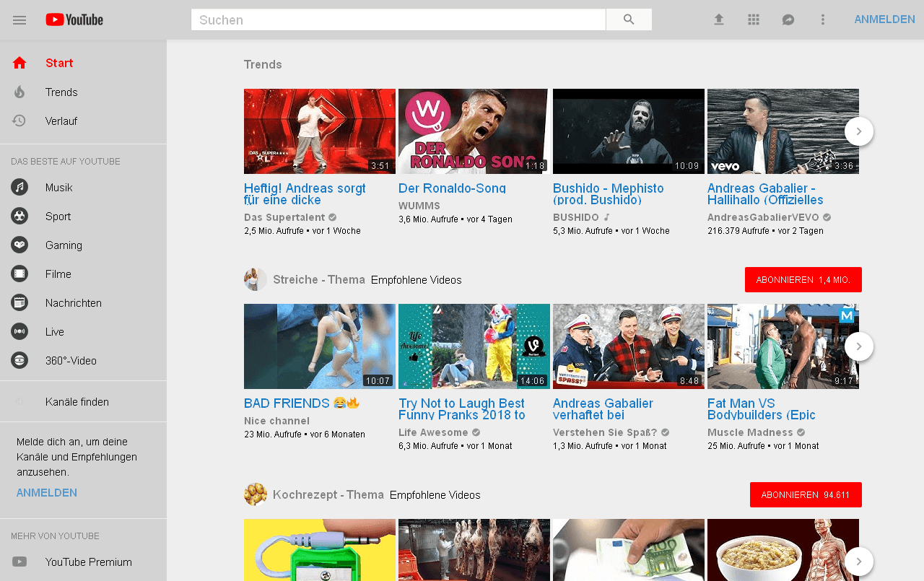Open the messages speech bubble icon
924x581 pixels.
pos(788,19)
